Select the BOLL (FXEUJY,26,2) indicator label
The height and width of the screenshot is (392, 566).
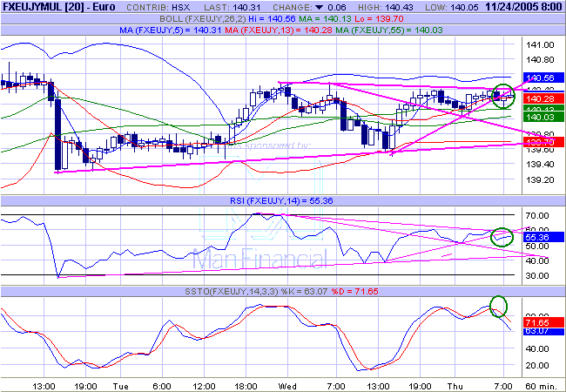(203, 19)
